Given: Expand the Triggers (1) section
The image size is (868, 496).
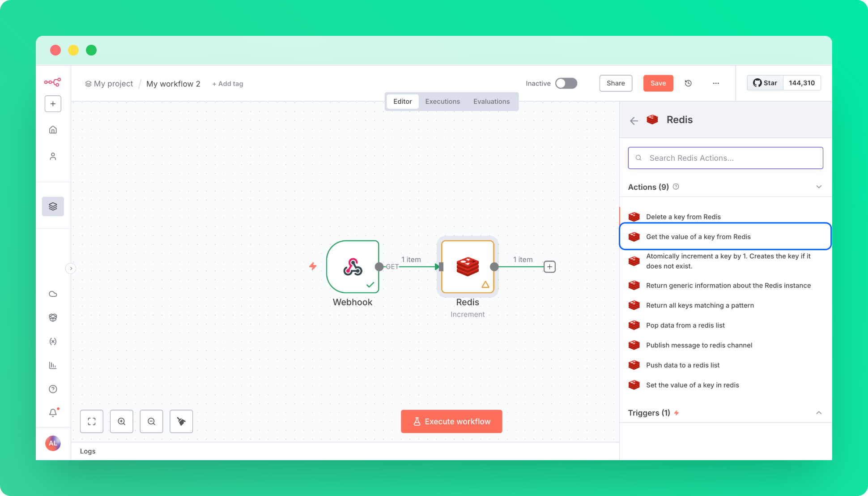Looking at the screenshot, I should [x=818, y=413].
